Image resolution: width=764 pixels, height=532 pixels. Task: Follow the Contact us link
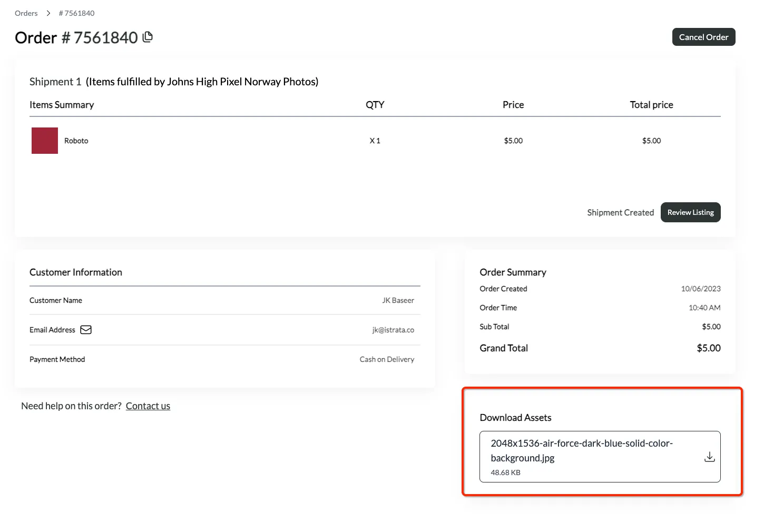[x=148, y=406]
